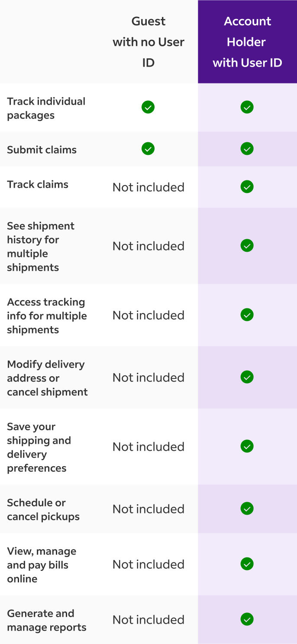Click checkmark for Save shipping preferences row
This screenshot has width=297, height=644.
coord(247,446)
